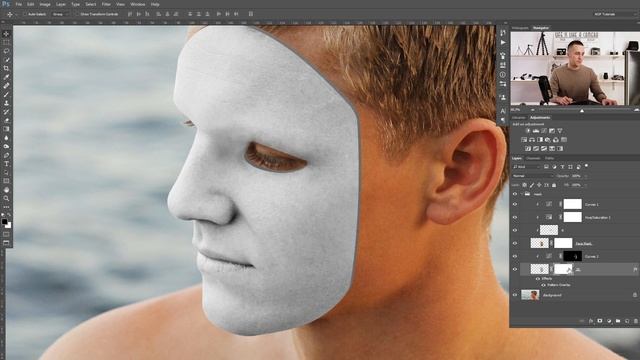Switch to the Paths tab
This screenshot has height=360, width=640.
[549, 158]
